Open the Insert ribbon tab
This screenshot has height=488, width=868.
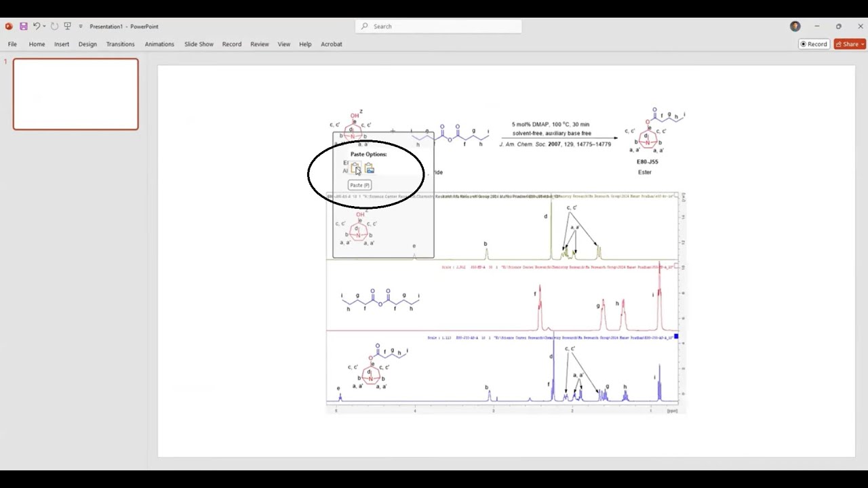click(62, 44)
